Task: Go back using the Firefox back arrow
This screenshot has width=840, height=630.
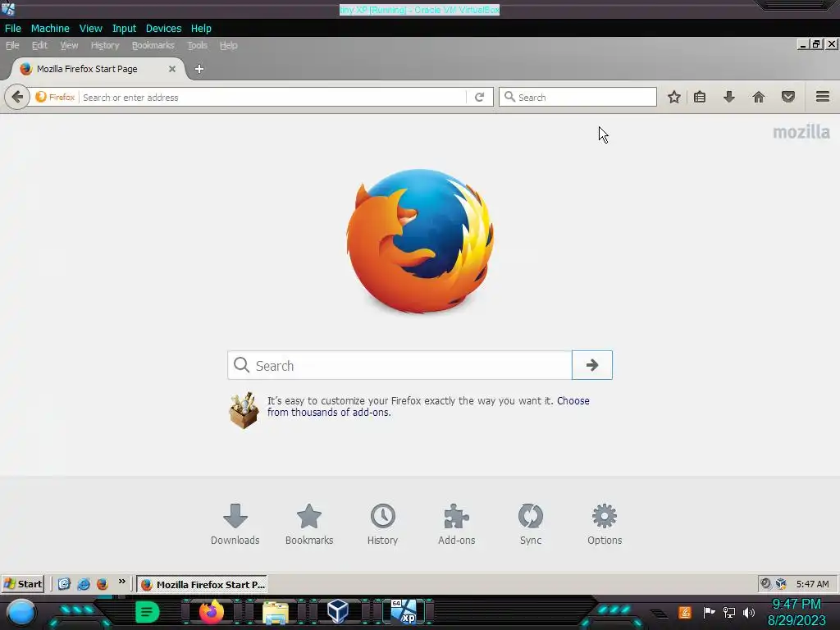Action: coord(17,97)
